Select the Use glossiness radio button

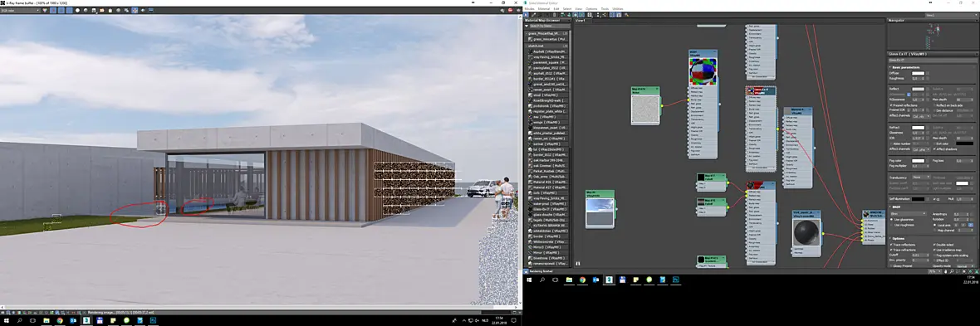click(x=891, y=220)
